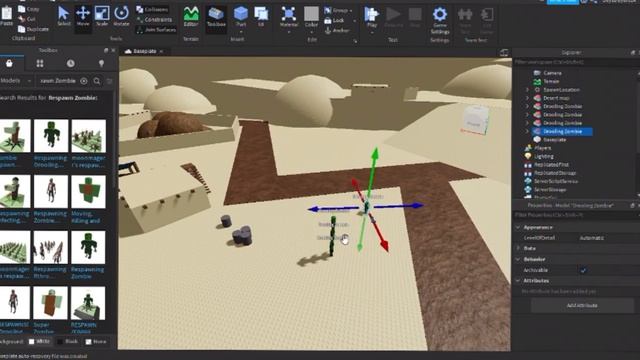Select Baseplate in the Explorer tree
The image size is (640, 360).
coord(550,140)
